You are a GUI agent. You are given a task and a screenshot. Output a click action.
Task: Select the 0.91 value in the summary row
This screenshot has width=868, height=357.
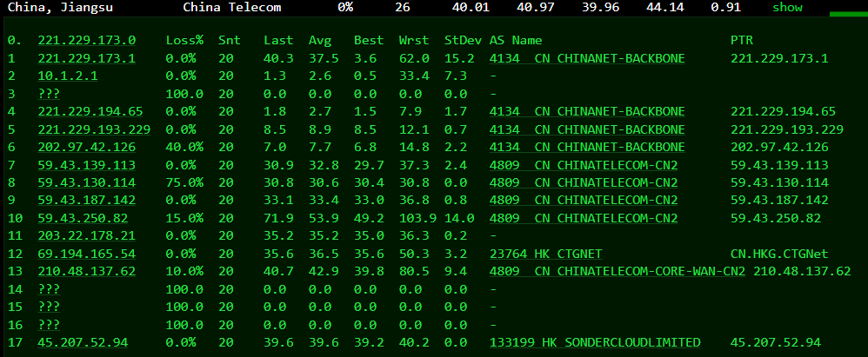[x=725, y=7]
